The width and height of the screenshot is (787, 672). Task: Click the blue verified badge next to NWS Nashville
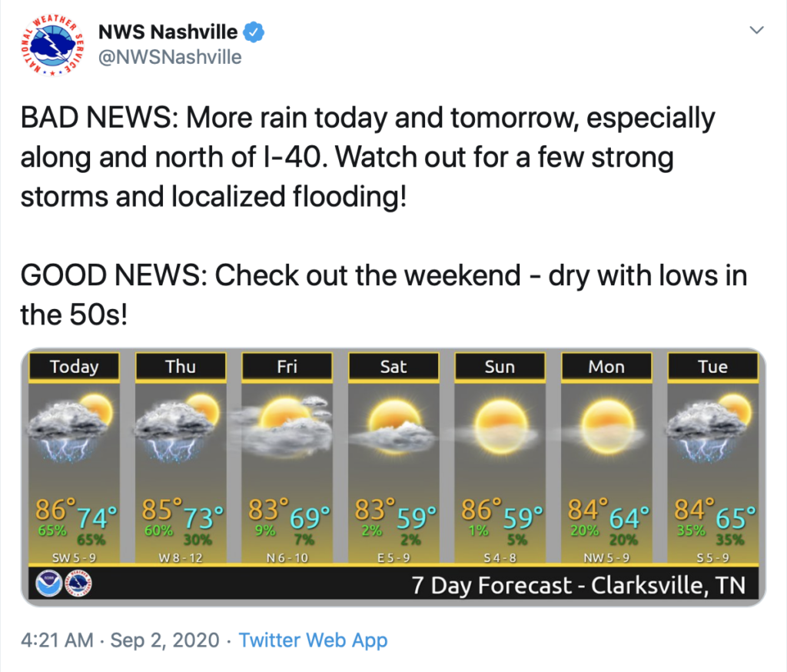(x=254, y=32)
